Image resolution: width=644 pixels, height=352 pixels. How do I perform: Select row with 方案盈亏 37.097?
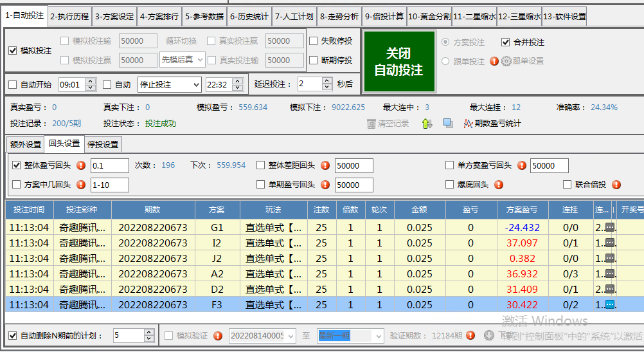[325, 243]
